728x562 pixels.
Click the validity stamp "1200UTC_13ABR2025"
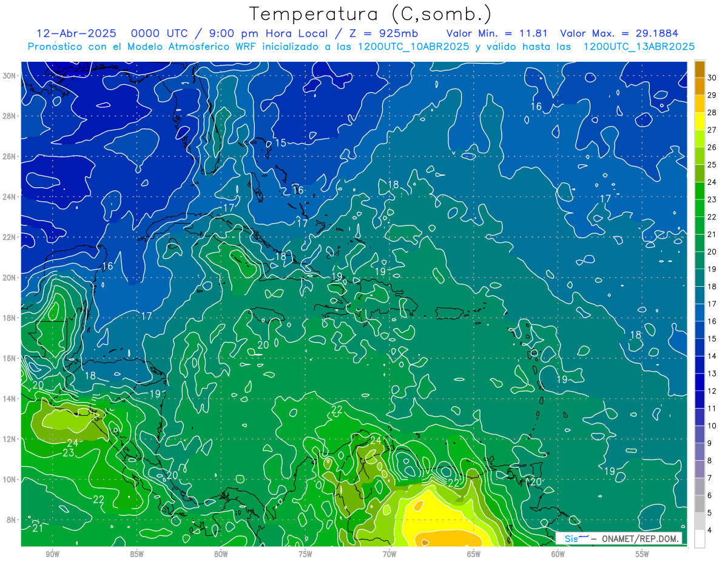[x=638, y=47]
